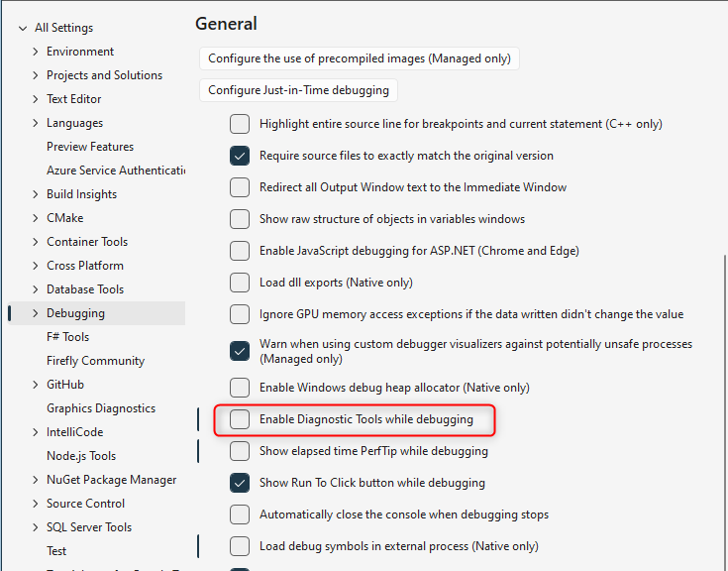Select Azure Service Authentication settings item
The height and width of the screenshot is (571, 728).
point(115,171)
